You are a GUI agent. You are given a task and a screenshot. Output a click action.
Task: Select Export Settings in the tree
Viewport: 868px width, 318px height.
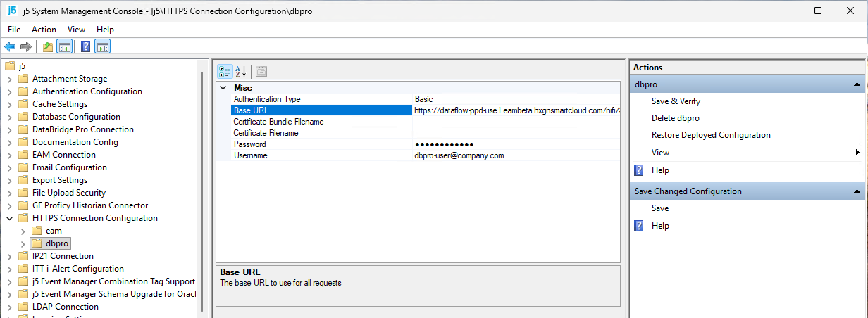pos(60,180)
